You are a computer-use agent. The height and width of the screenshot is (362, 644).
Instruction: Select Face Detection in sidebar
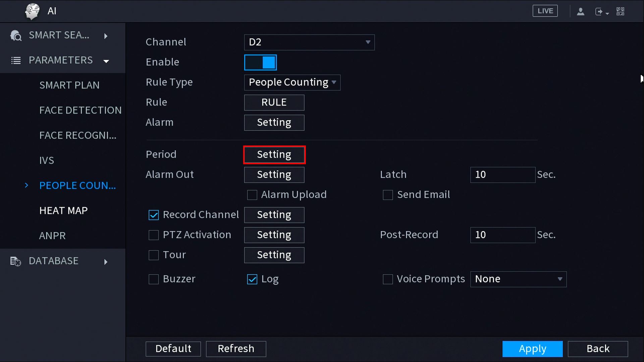click(80, 110)
